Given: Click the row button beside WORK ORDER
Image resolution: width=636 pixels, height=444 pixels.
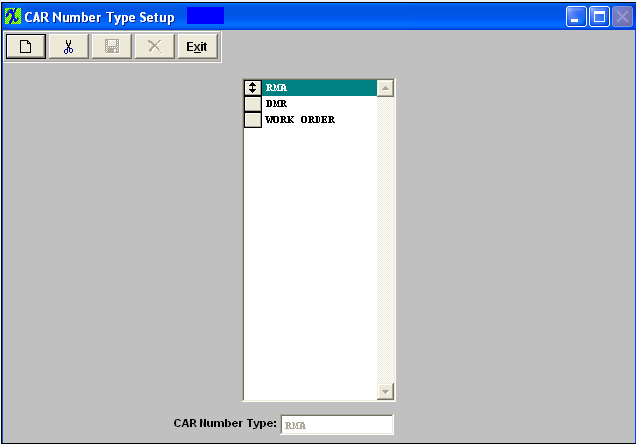Looking at the screenshot, I should 253,120.
